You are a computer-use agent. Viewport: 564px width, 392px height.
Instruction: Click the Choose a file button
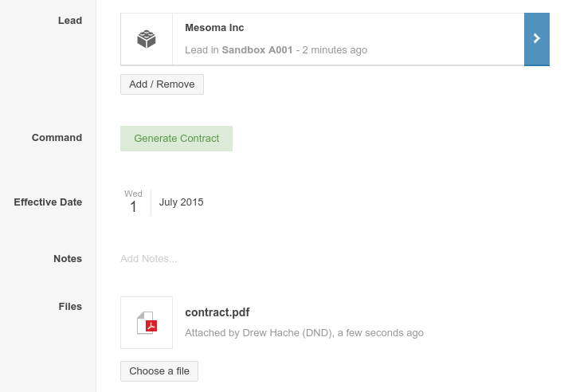[159, 371]
